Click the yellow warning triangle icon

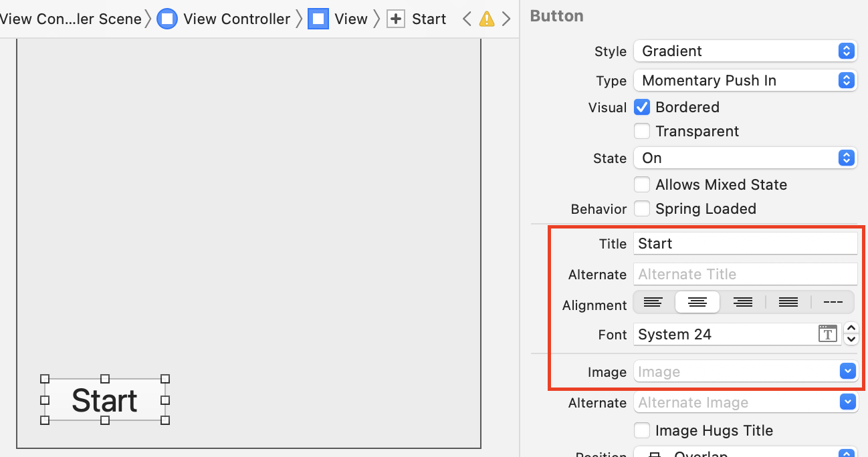(487, 19)
